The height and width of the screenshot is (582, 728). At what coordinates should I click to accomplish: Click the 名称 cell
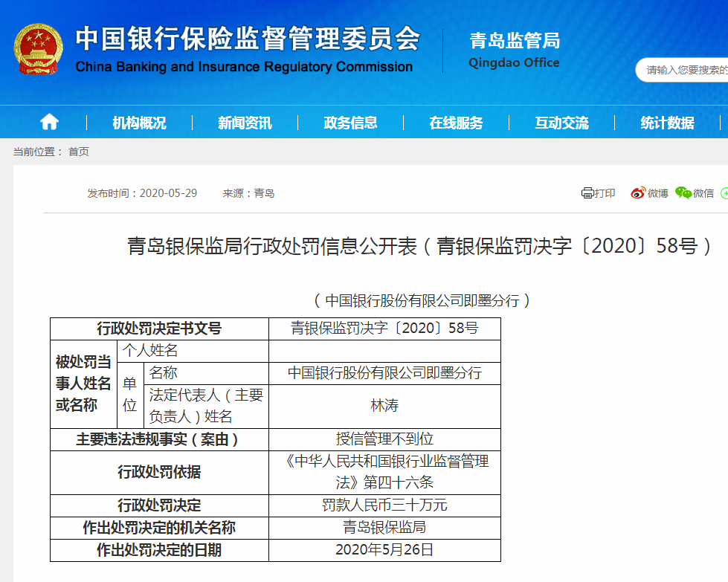point(206,373)
